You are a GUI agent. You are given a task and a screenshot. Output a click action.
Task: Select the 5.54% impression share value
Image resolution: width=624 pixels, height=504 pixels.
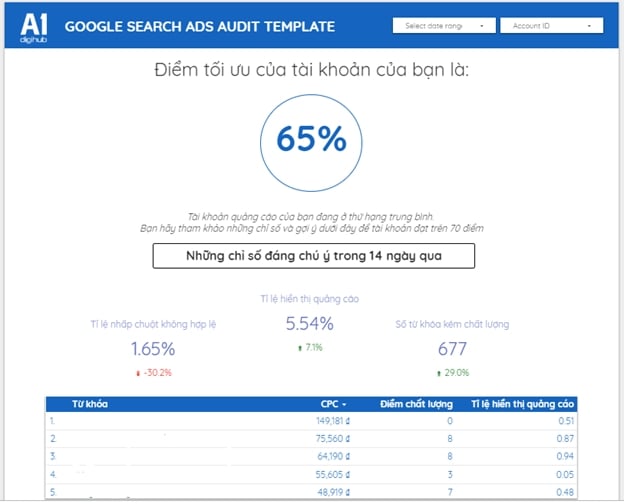pyautogui.click(x=310, y=323)
